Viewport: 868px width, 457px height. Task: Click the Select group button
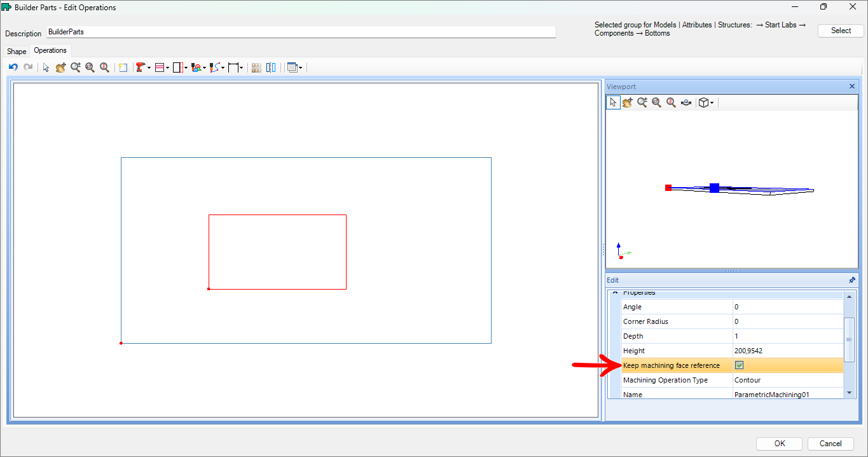tap(841, 31)
